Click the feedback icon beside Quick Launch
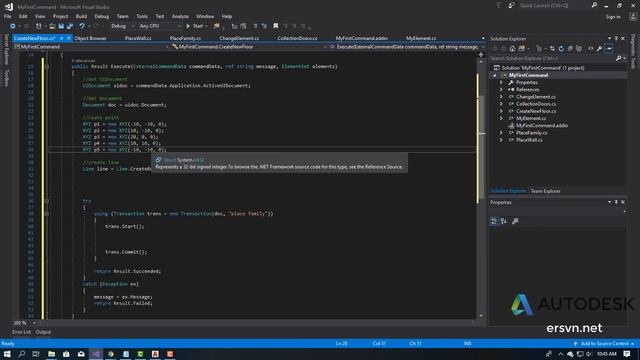Viewport: 640px width, 360px height. (x=511, y=5)
